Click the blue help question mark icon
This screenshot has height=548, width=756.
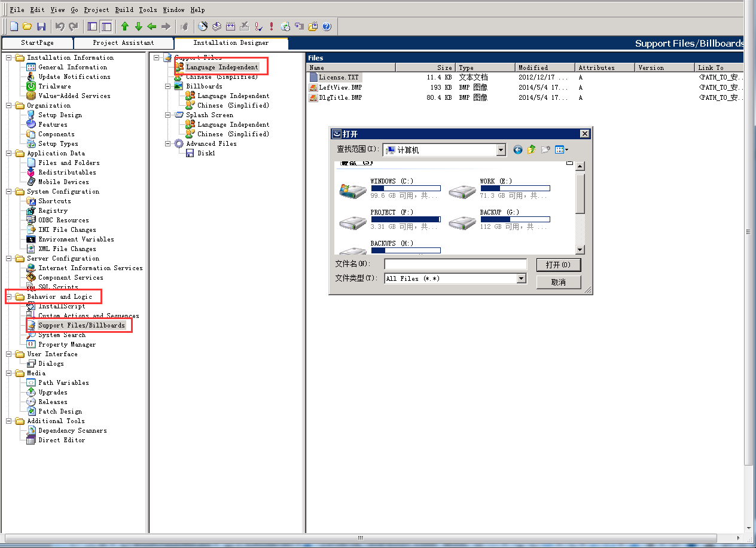tap(327, 26)
